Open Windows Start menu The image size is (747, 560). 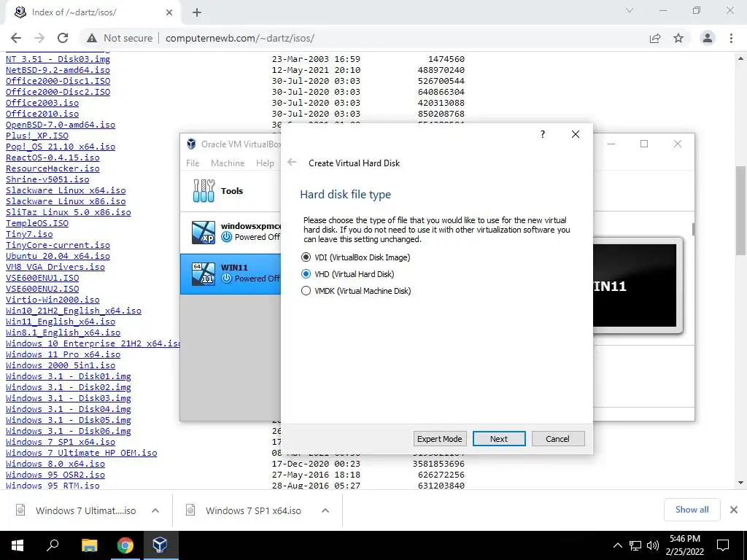(x=18, y=545)
